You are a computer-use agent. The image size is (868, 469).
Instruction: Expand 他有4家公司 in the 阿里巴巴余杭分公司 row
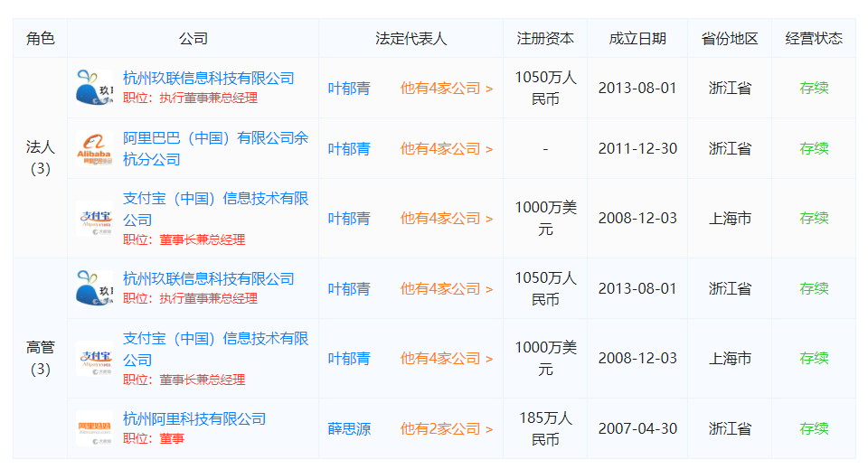coord(447,148)
